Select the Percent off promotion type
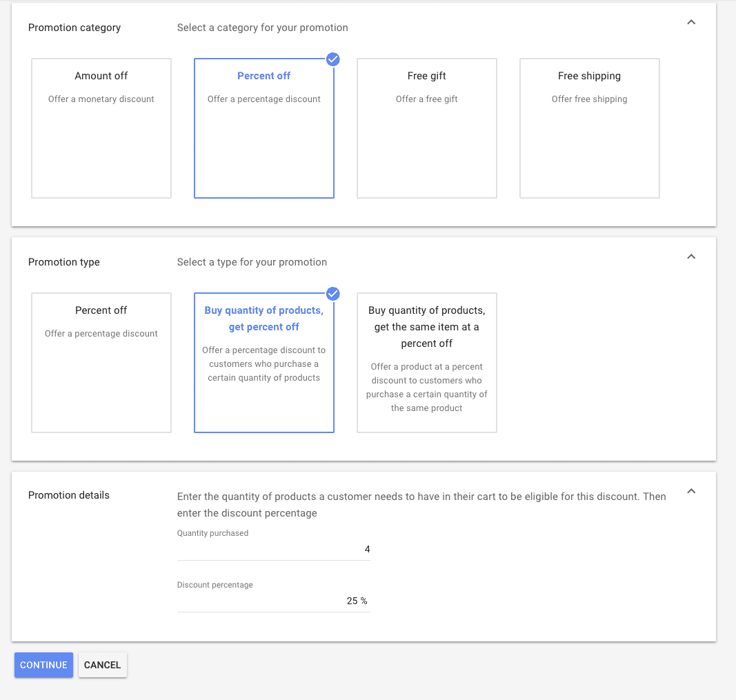 pos(101,362)
